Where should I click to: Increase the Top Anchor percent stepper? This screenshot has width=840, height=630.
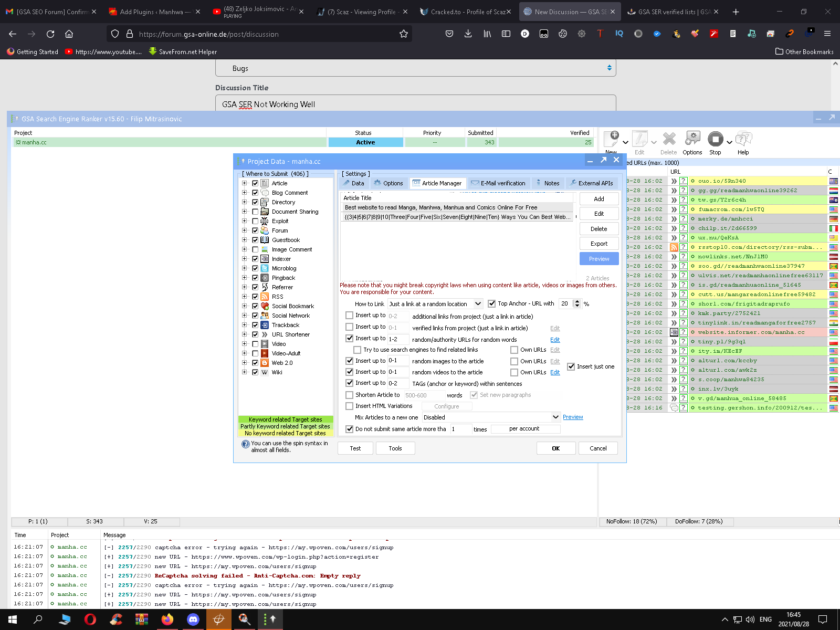coord(577,301)
